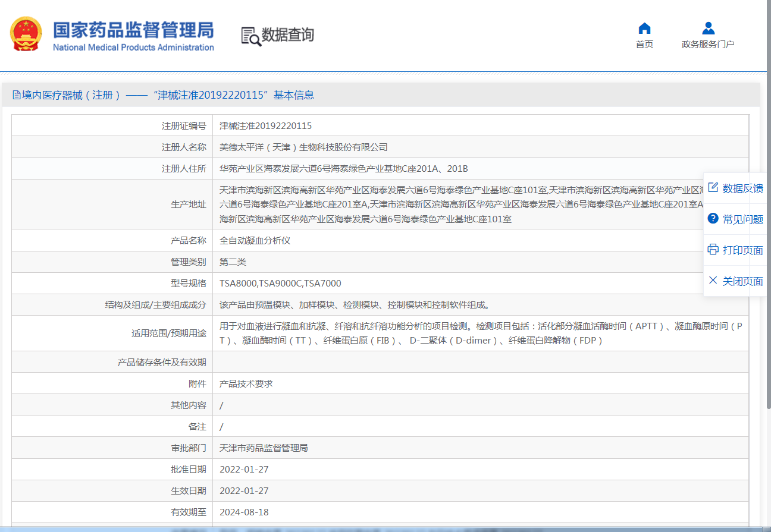
Task: Select registration number 津械注准20192220115 value
Action: pyautogui.click(x=265, y=126)
